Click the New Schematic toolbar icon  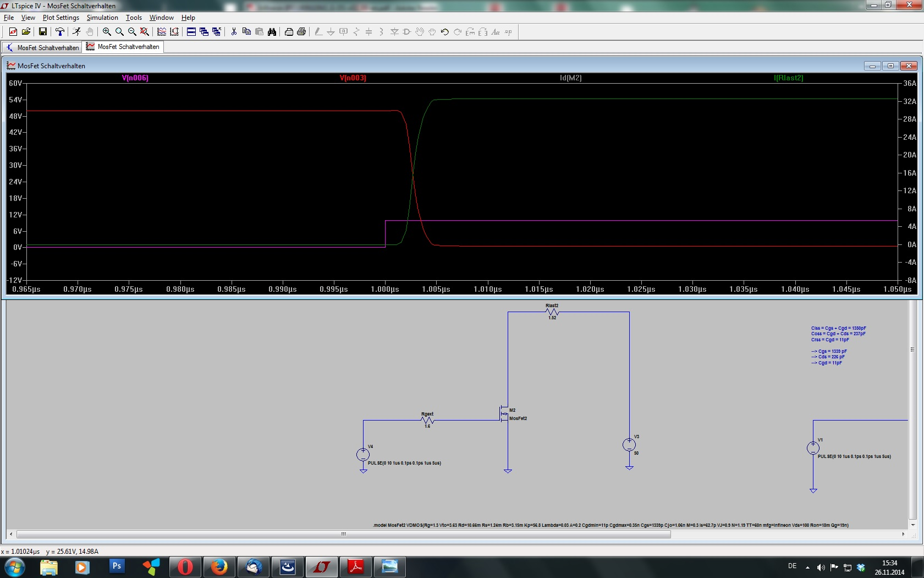(x=13, y=32)
